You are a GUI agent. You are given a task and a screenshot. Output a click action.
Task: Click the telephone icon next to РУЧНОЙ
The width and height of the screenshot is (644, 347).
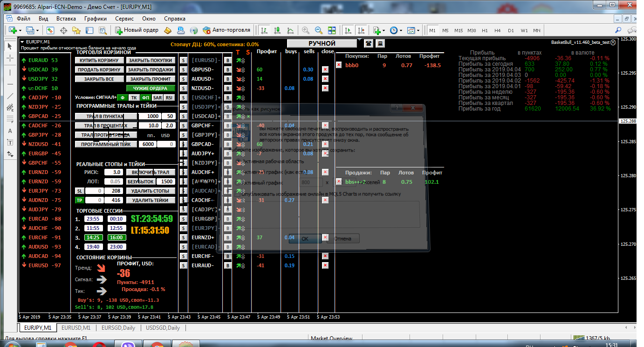(x=369, y=43)
